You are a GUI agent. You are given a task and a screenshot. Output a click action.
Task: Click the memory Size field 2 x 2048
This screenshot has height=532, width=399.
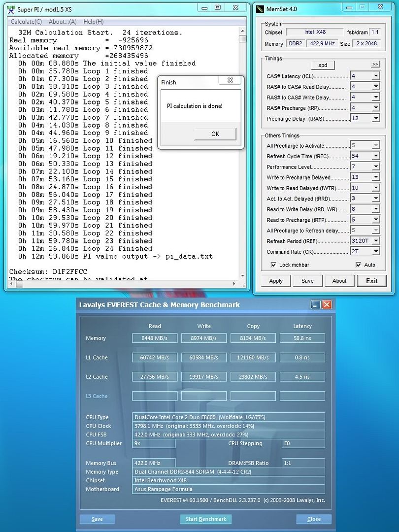pos(366,43)
